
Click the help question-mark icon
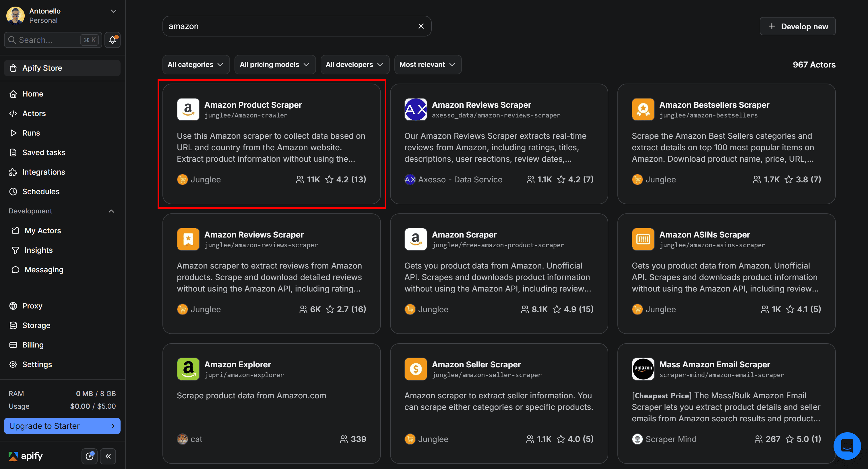coord(89,456)
